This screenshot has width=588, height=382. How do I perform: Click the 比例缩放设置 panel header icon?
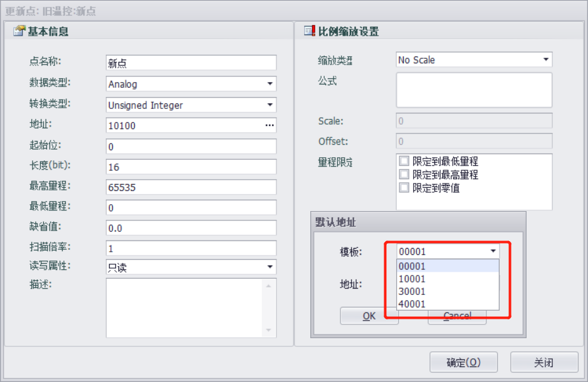308,31
